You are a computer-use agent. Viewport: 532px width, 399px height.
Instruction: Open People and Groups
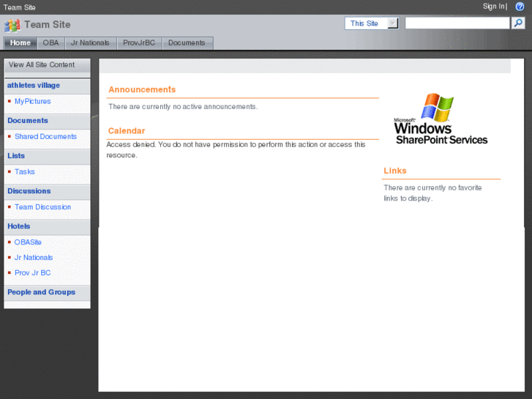pyautogui.click(x=42, y=292)
